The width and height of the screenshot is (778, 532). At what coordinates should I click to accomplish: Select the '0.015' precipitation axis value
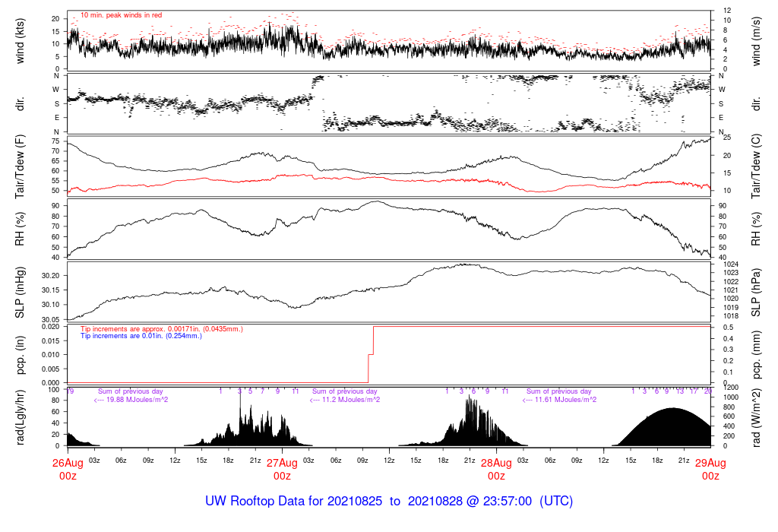[51, 341]
